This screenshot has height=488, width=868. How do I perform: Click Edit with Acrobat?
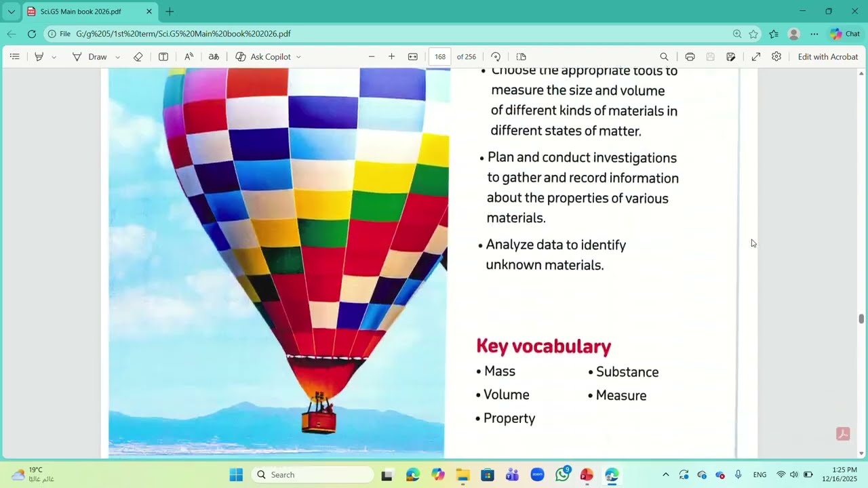click(x=828, y=57)
